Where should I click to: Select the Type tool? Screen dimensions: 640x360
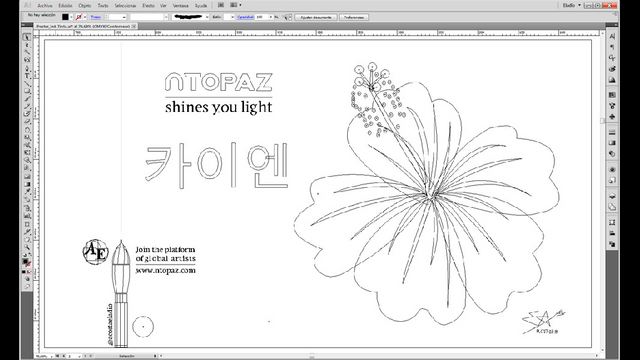(x=27, y=76)
